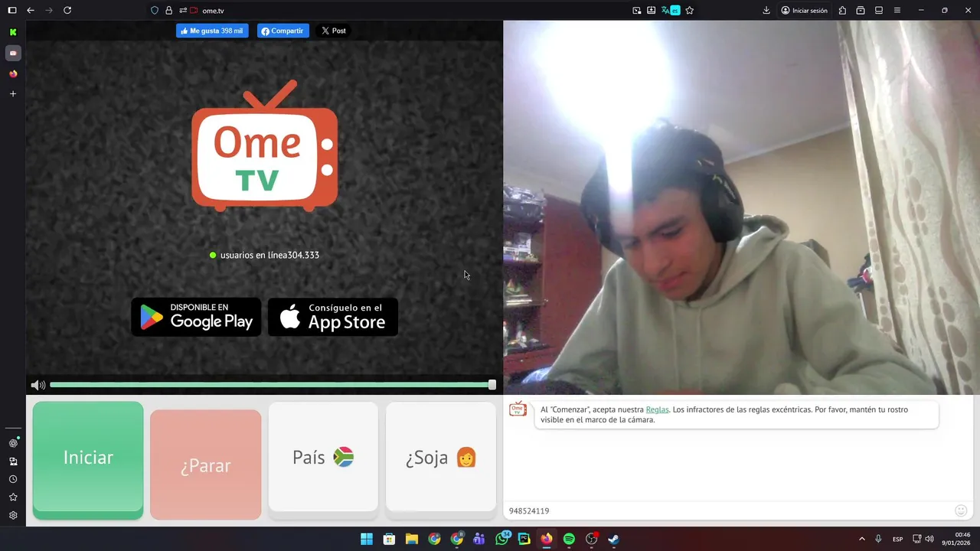Open the extensions puzzle icon

(x=842, y=11)
